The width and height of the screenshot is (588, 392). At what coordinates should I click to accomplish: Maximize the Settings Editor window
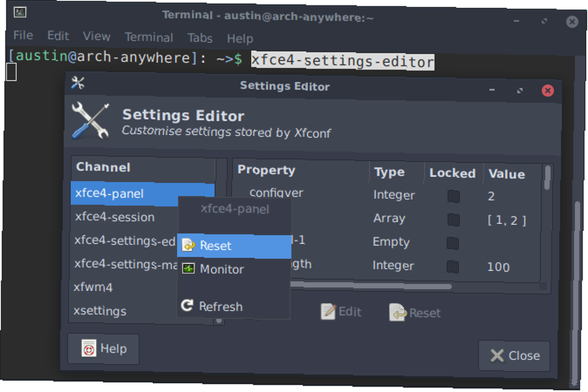click(520, 91)
